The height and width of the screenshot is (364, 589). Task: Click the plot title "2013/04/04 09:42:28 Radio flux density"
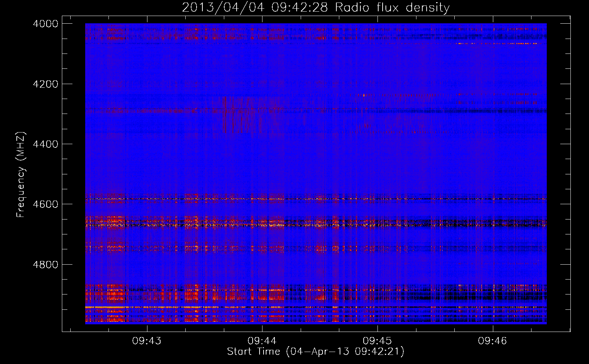click(x=316, y=8)
